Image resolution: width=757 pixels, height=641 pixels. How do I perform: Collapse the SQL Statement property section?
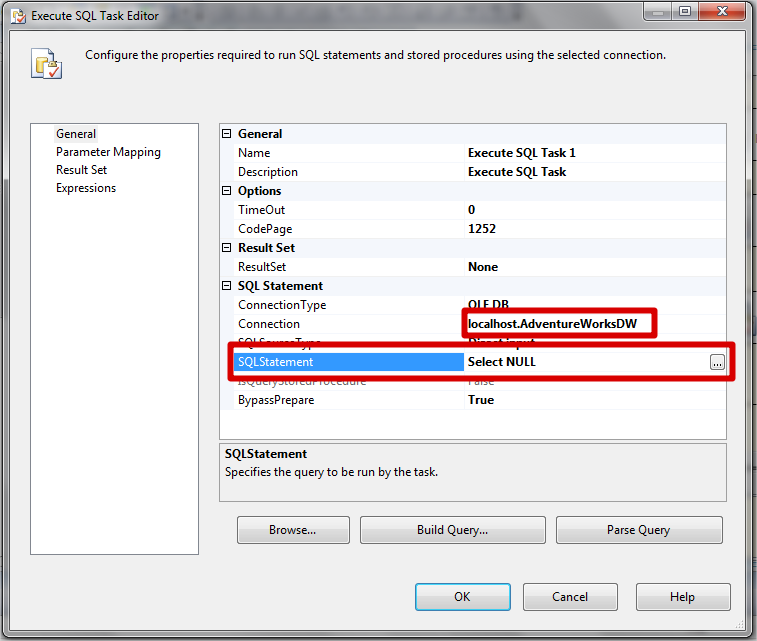226,286
